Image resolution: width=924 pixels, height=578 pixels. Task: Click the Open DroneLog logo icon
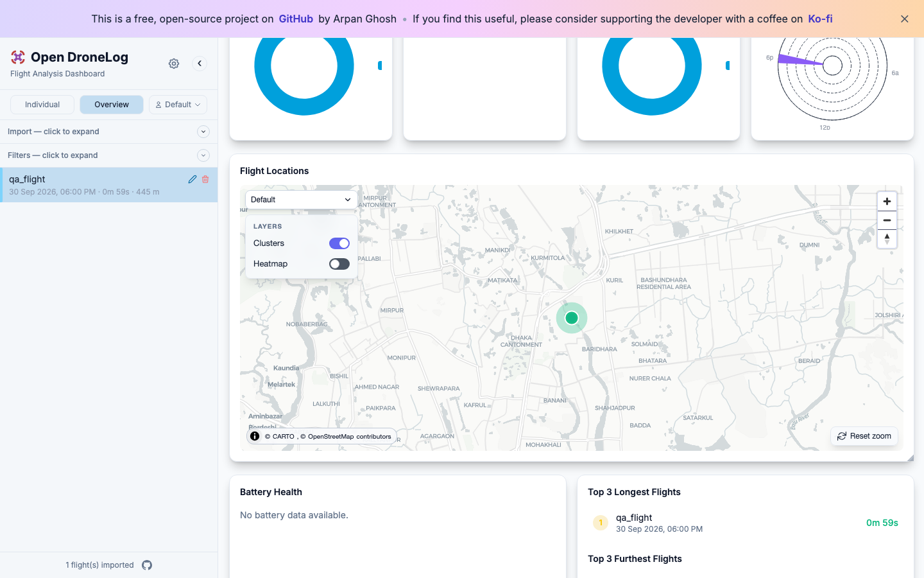click(18, 57)
